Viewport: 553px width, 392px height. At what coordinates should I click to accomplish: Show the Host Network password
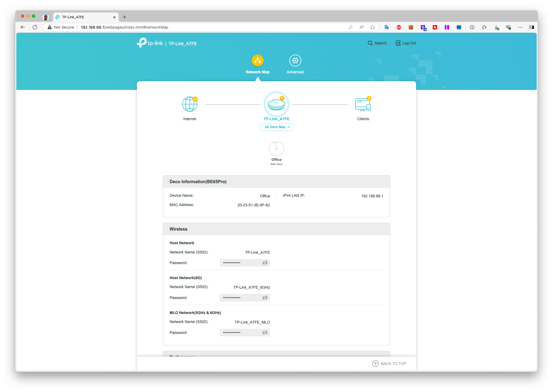point(265,263)
